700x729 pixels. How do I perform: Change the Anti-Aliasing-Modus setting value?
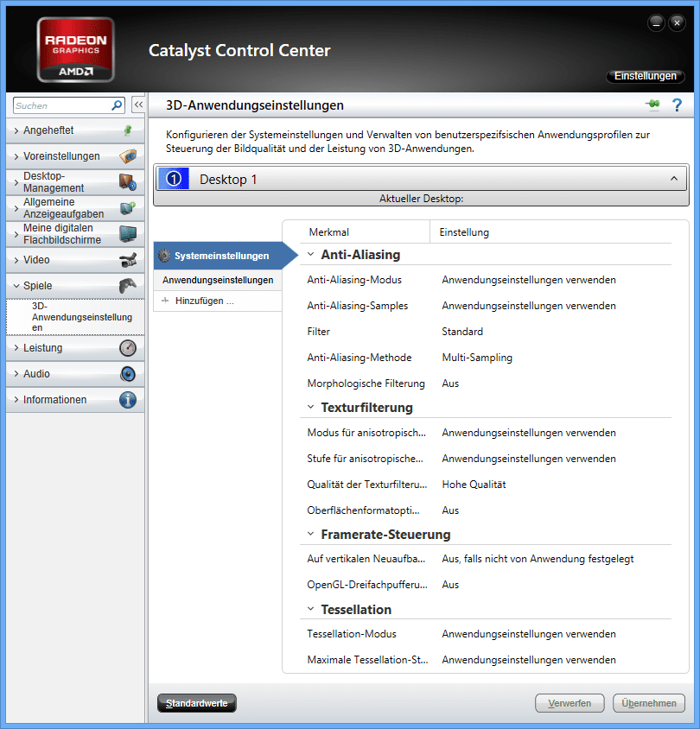pyautogui.click(x=529, y=280)
